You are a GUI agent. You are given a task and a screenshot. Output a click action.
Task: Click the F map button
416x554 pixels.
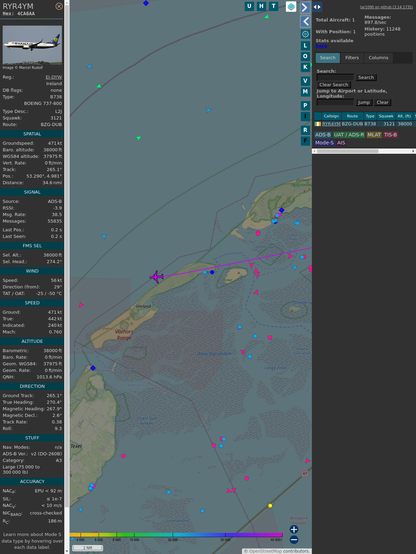[x=305, y=141]
